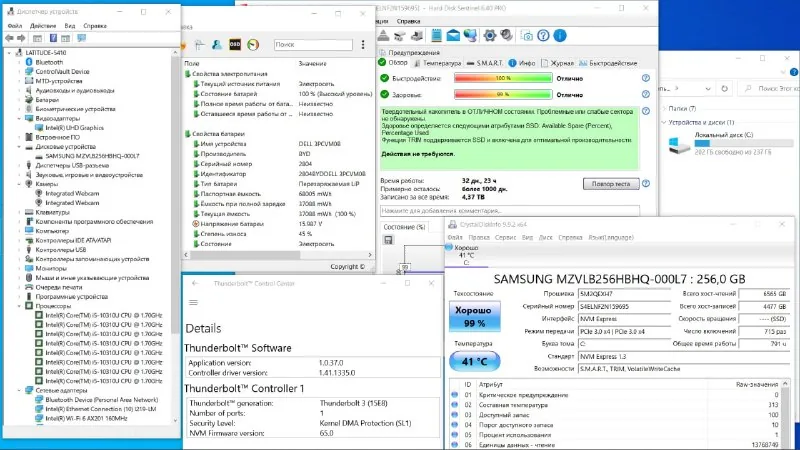Click scan for hardware changes monitor icon
The width and height of the screenshot is (800, 450).
click(x=81, y=38)
